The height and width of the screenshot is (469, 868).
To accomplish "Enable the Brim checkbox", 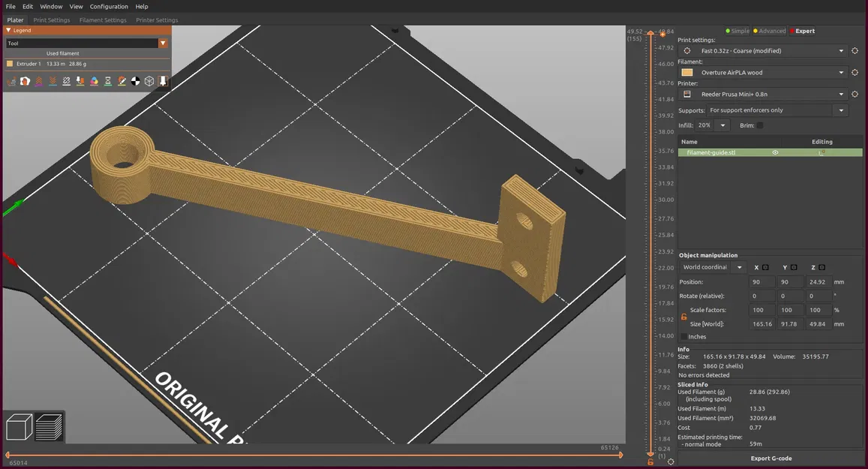I will (760, 125).
